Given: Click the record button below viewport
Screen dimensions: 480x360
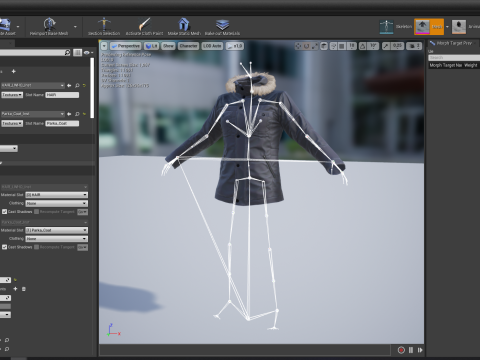Looking at the screenshot, I should click(x=401, y=350).
